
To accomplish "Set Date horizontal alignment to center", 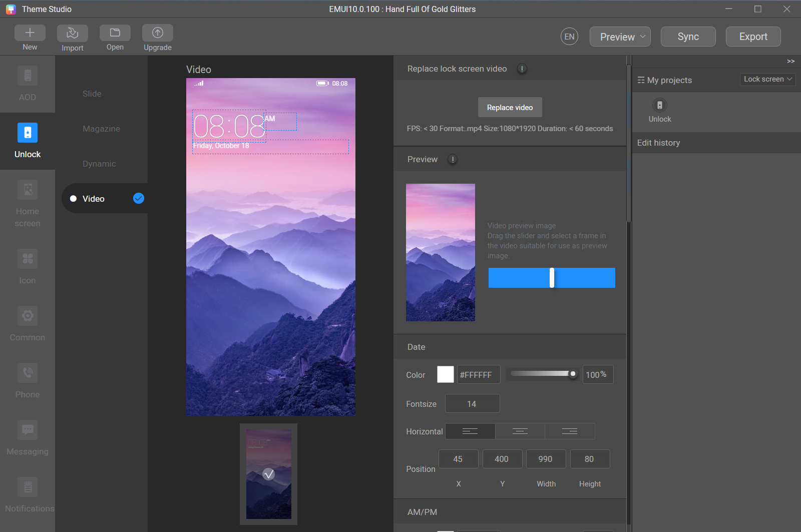I will (520, 431).
